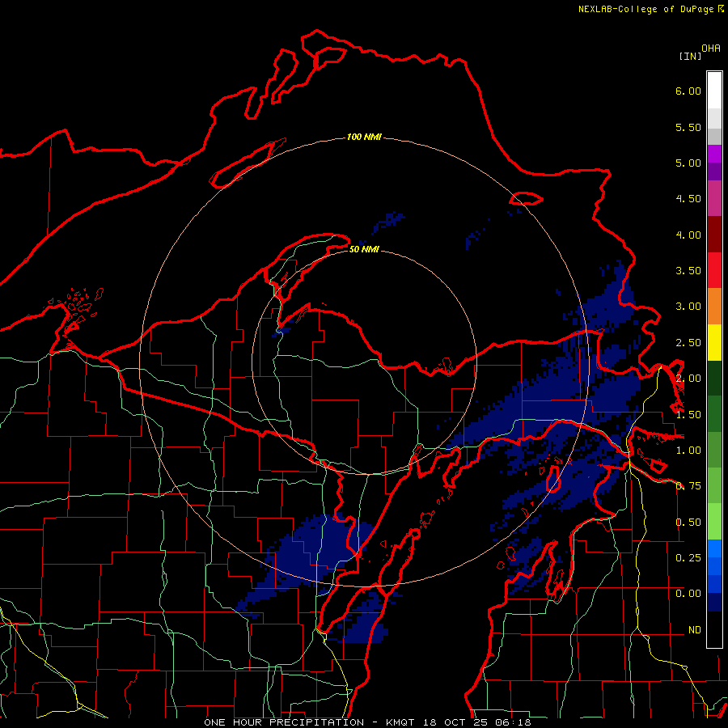Image resolution: width=728 pixels, height=728 pixels.
Task: Click the 0.25 legend value
Action: pyautogui.click(x=688, y=558)
